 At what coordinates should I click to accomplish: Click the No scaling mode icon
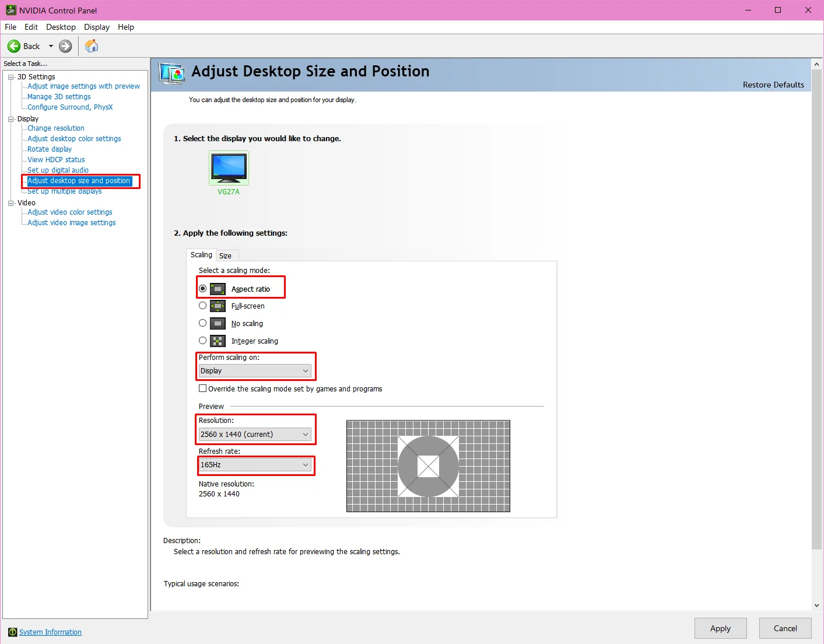218,323
